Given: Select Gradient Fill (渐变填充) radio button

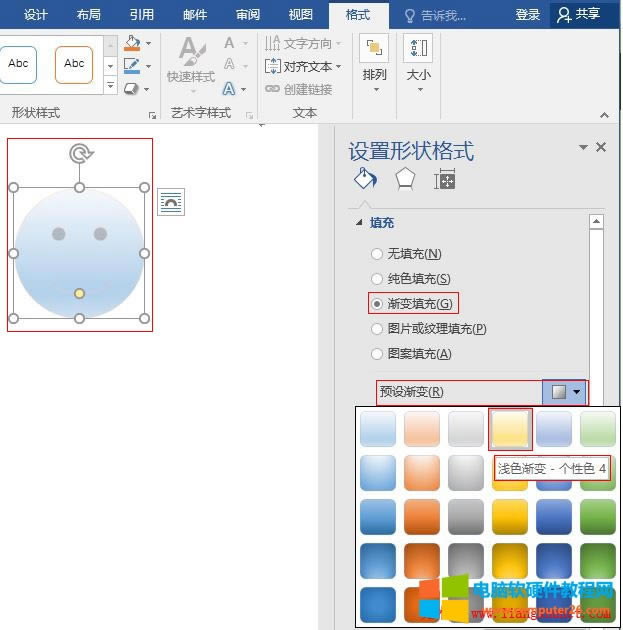Looking at the screenshot, I should point(377,304).
